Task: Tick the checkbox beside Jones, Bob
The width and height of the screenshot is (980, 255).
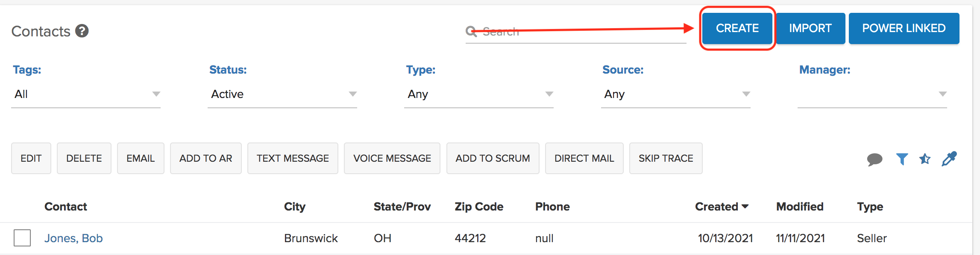Action: point(22,238)
